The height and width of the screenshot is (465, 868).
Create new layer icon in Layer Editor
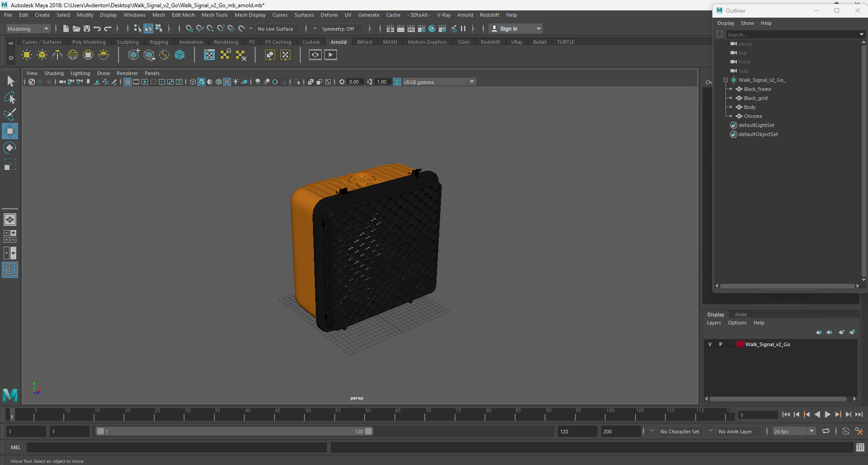tap(841, 332)
